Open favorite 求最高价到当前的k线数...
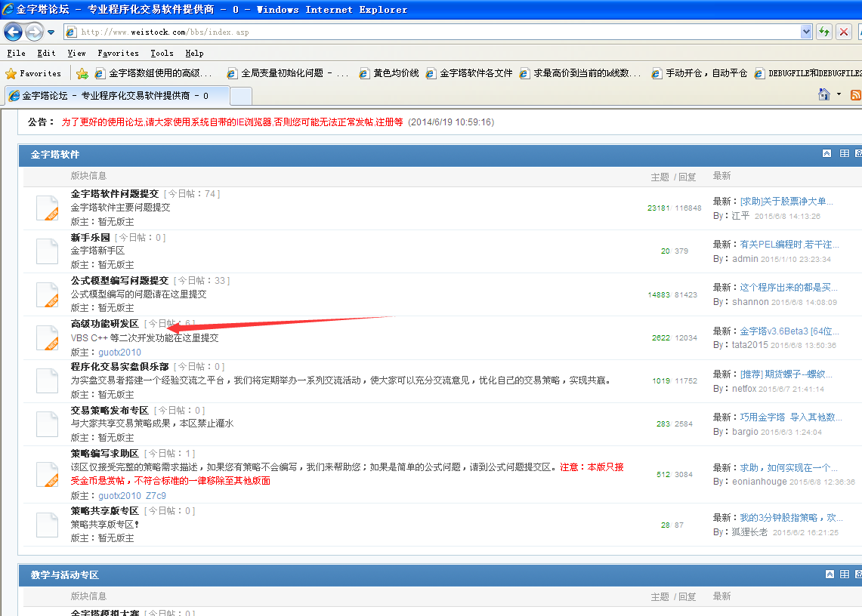The height and width of the screenshot is (616, 862). click(580, 73)
